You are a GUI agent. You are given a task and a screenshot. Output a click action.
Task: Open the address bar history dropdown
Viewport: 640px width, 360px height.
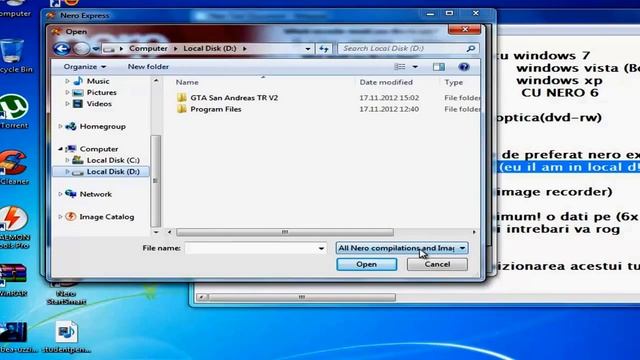pos(308,49)
